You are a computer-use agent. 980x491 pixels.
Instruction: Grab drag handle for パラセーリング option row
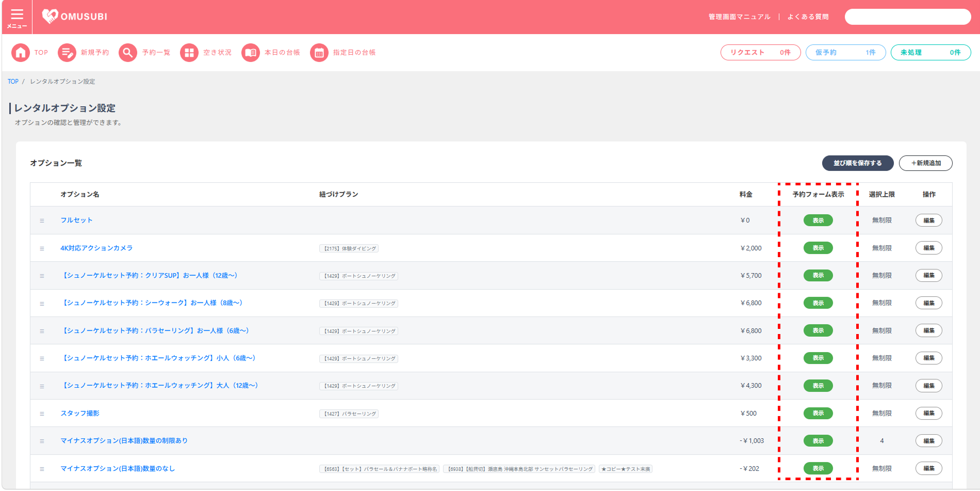tap(42, 331)
